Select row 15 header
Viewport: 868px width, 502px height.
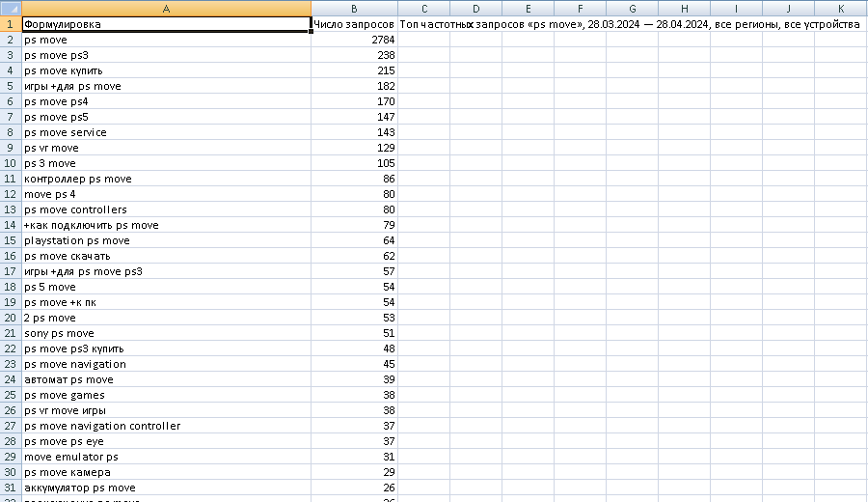click(11, 240)
